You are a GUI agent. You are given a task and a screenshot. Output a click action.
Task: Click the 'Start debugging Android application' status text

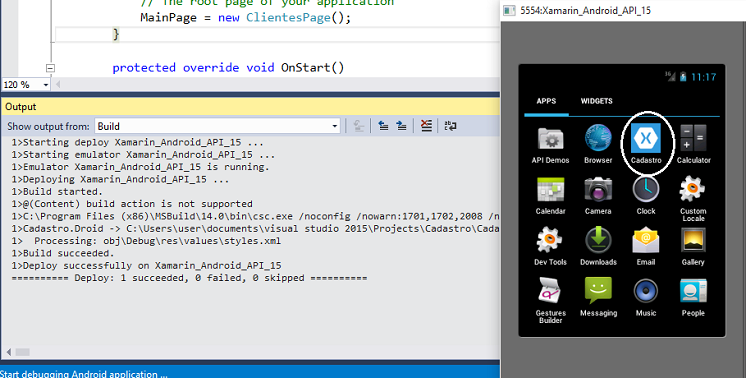(x=84, y=374)
